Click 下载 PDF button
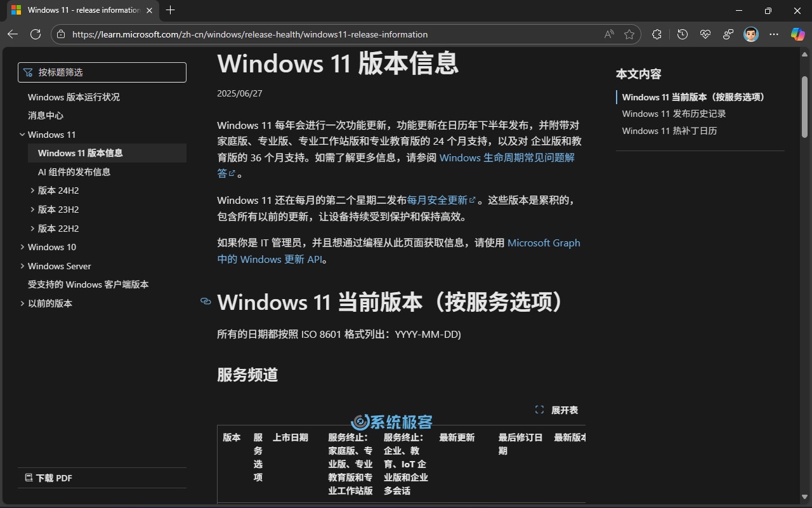The image size is (812, 508). pyautogui.click(x=48, y=478)
